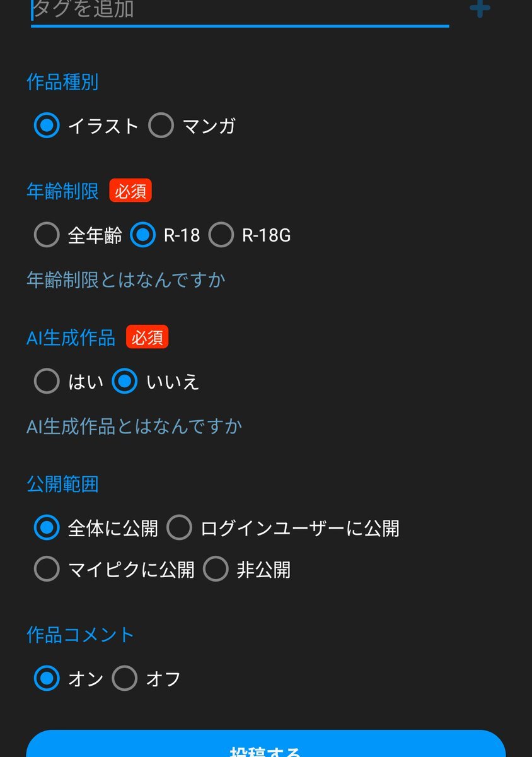Turn work comments オン
This screenshot has width=532, height=757.
tap(47, 679)
